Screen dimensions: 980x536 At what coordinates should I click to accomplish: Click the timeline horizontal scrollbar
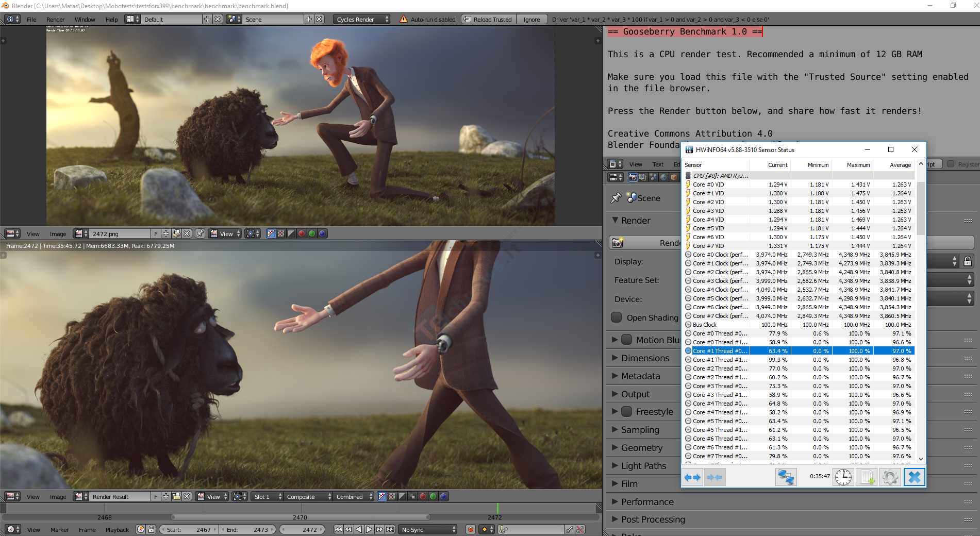point(301,517)
